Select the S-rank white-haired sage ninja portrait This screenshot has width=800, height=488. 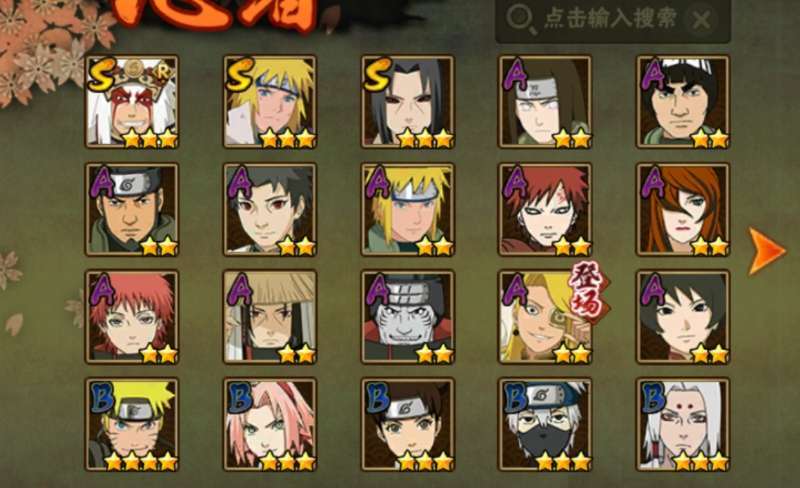[x=132, y=102]
